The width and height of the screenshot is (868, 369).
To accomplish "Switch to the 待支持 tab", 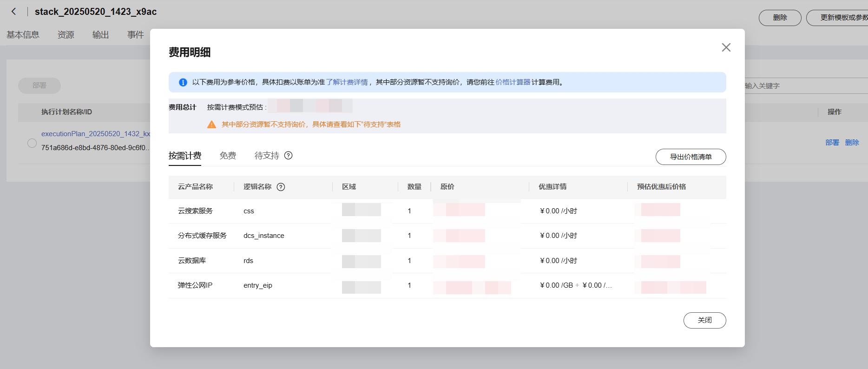I will 267,156.
